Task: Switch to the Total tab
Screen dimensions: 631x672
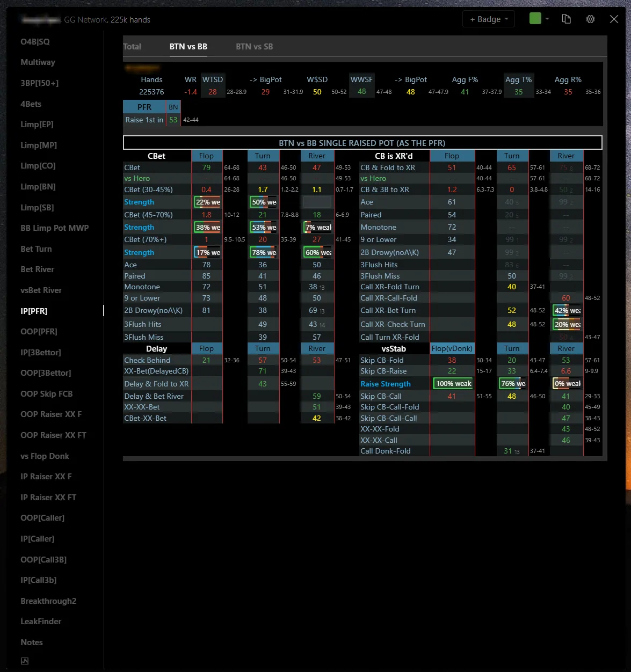Action: [132, 47]
